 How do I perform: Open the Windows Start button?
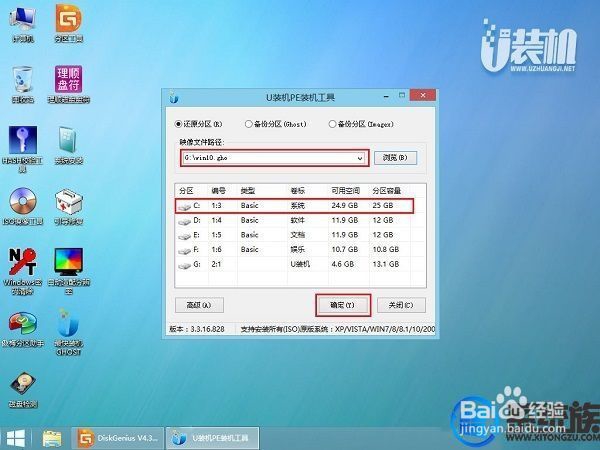pyautogui.click(x=16, y=439)
